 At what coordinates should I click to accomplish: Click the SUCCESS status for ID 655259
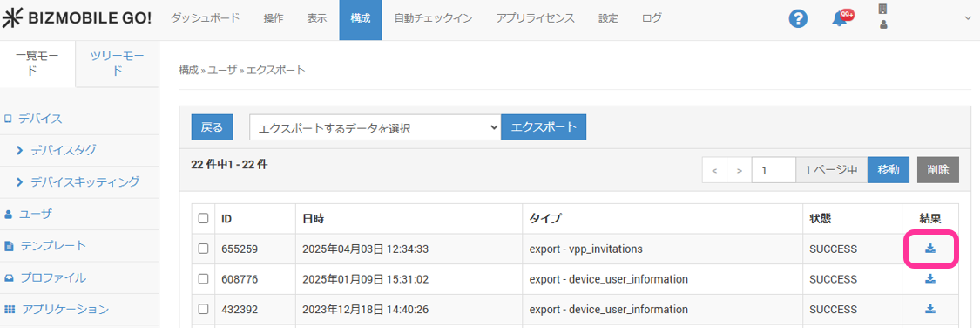pyautogui.click(x=833, y=249)
